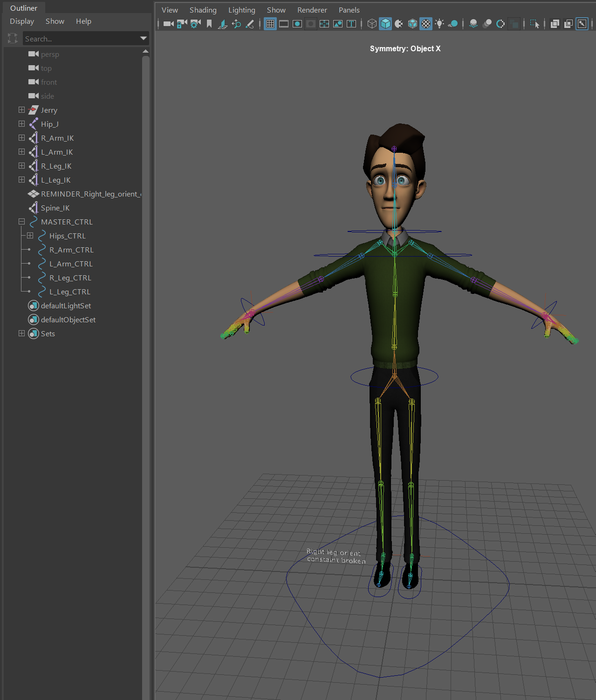596x700 pixels.
Task: Collapse the MASTER_CTRL hierarchy
Action: [x=21, y=222]
